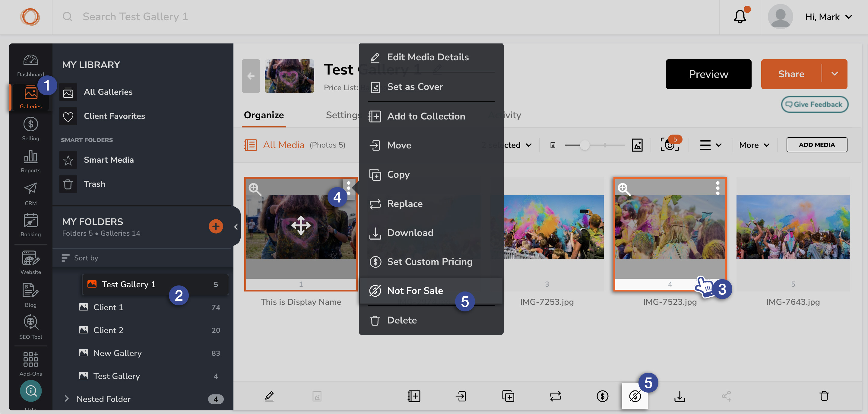Open the Dashboard sidebar section
The width and height of the screenshot is (868, 414).
[30, 65]
